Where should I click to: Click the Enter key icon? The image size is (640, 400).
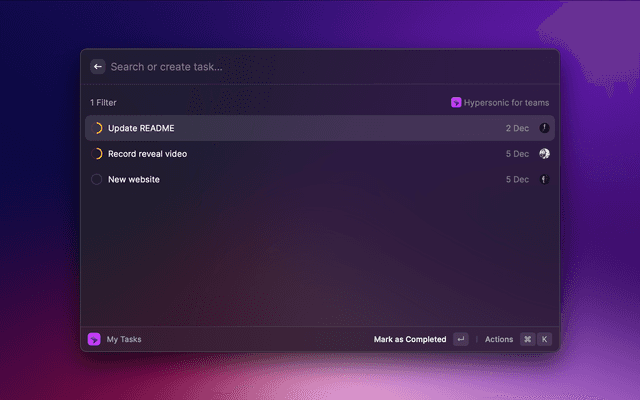(x=460, y=339)
